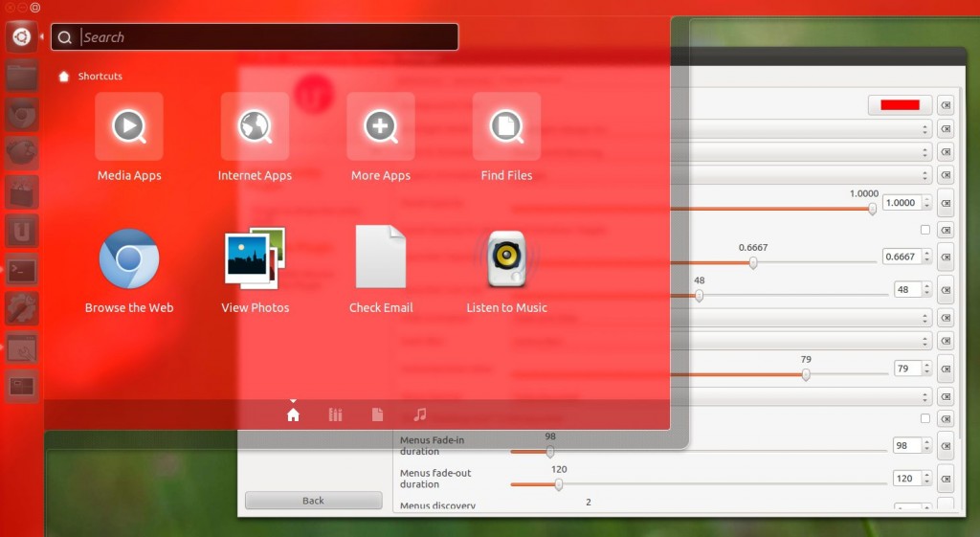Click the Listen to Music speaker icon
This screenshot has height=537, width=980.
[506, 258]
